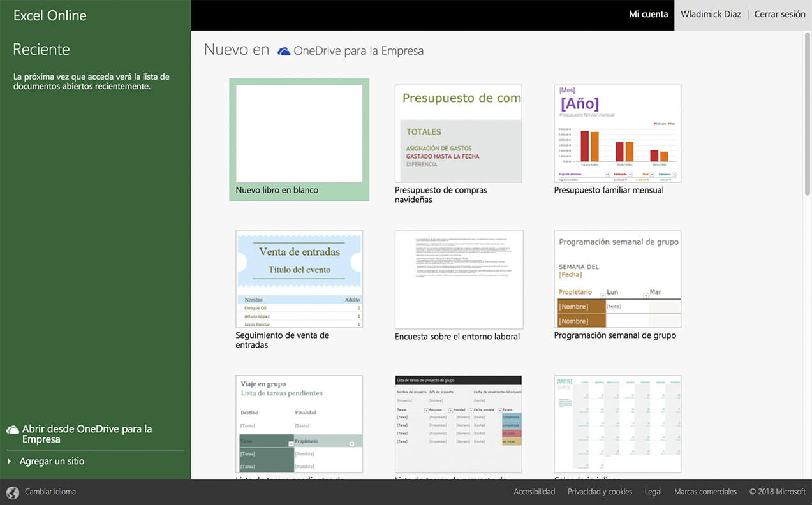Open Mi cuenta tab
The height and width of the screenshot is (505, 812).
pos(648,15)
